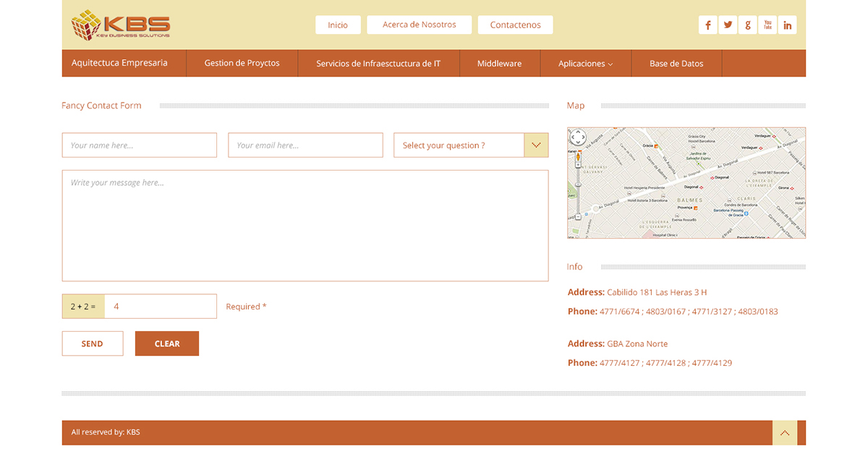Open the Contactenos page link
Viewport: 868px width, 470px height.
point(515,25)
